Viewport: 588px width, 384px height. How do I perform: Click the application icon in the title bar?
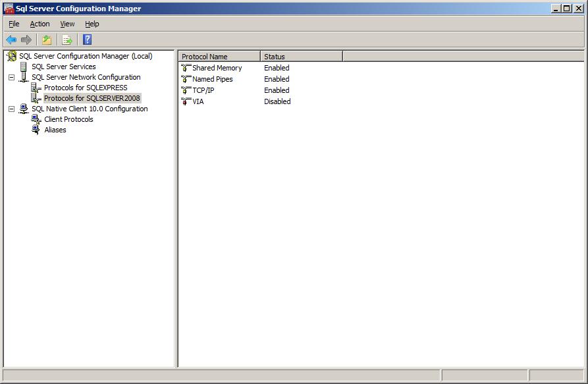tap(9, 9)
